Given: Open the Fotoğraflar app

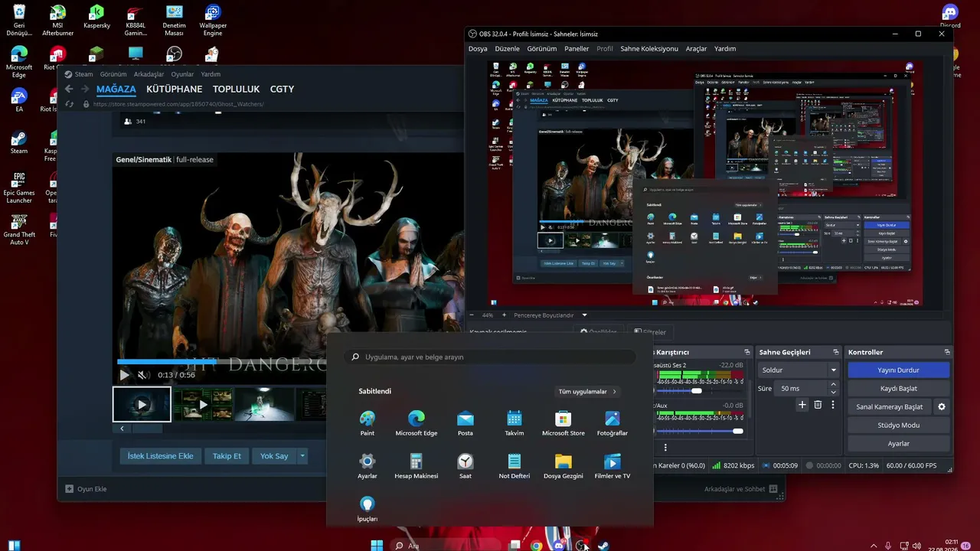Looking at the screenshot, I should point(612,422).
